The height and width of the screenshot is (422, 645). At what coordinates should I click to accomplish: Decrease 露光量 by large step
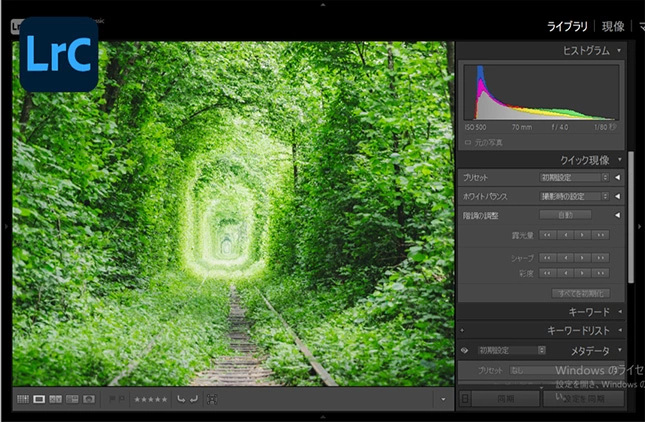(x=548, y=235)
